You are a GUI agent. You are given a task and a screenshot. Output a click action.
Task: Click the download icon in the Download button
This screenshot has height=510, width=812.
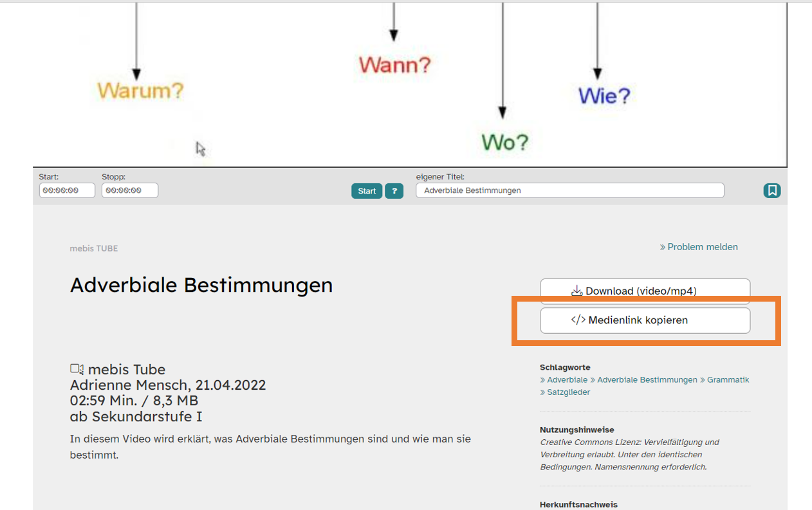click(577, 291)
